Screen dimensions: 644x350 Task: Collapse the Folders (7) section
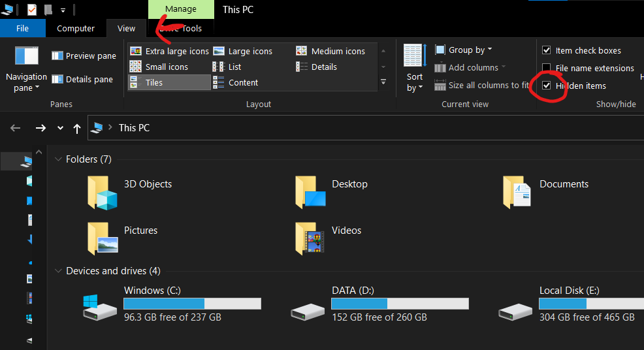(x=58, y=159)
